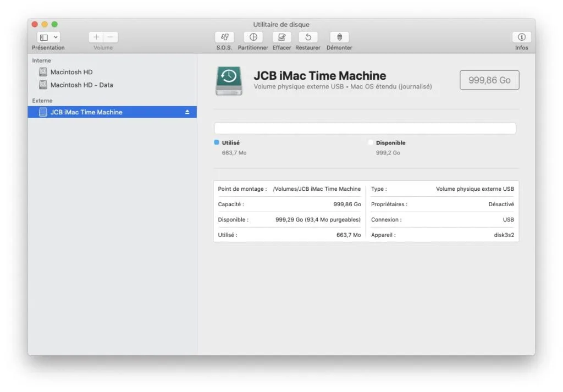Open the Partitionner tool
Screen dimensions: 563x392
tap(253, 38)
